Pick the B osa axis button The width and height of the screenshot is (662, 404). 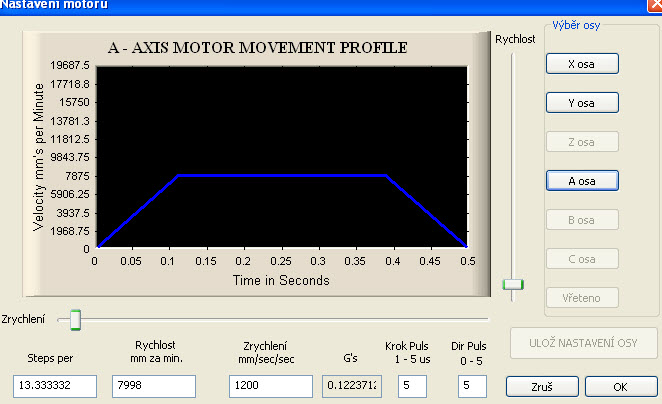point(582,219)
